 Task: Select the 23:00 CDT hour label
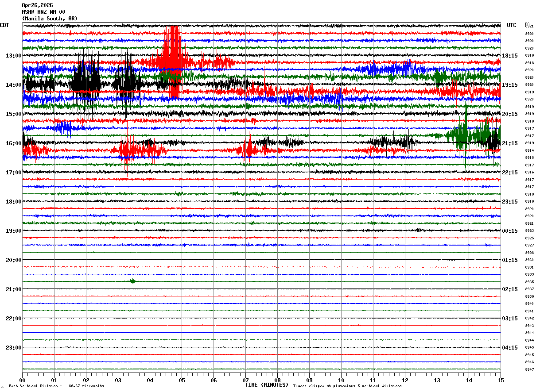pos(13,347)
